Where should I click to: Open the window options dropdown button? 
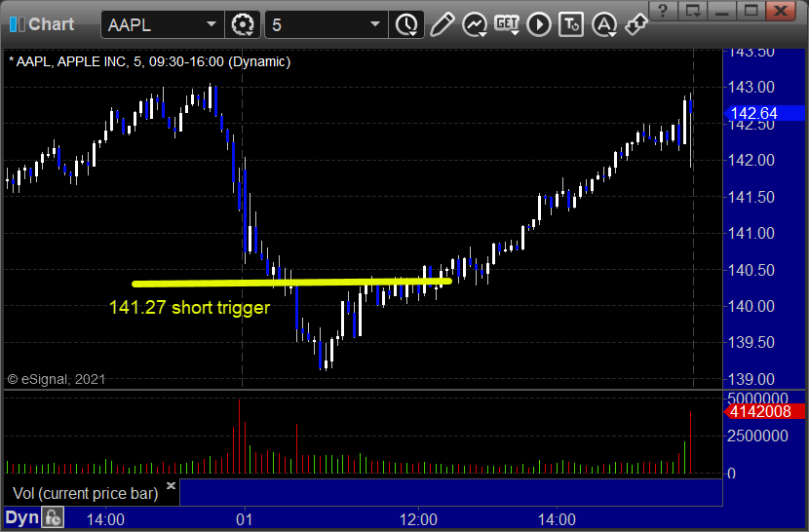[x=692, y=11]
